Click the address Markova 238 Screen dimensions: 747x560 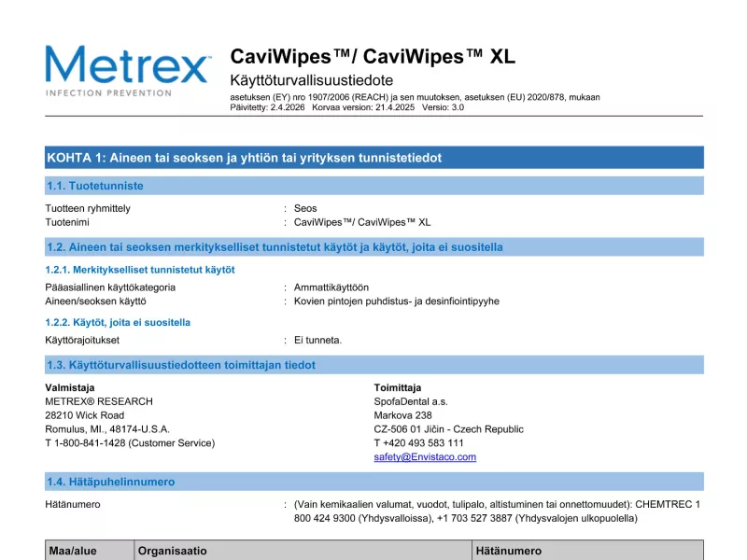click(x=402, y=415)
